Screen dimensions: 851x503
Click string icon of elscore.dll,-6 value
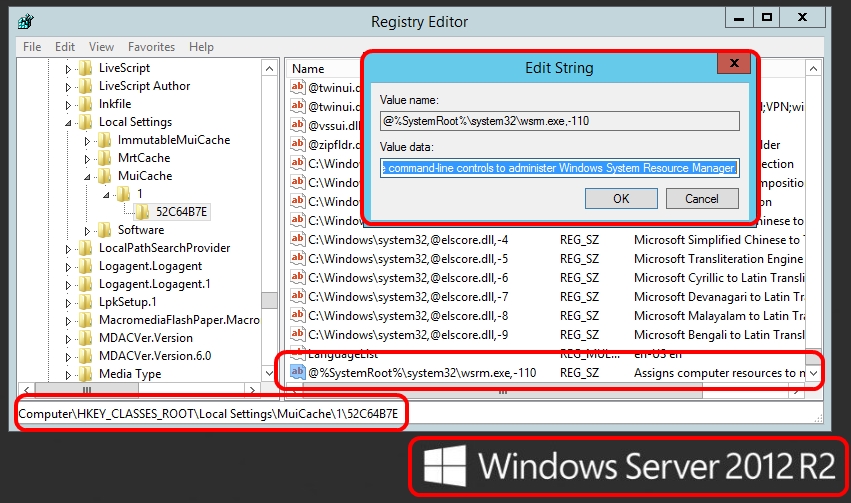point(297,277)
